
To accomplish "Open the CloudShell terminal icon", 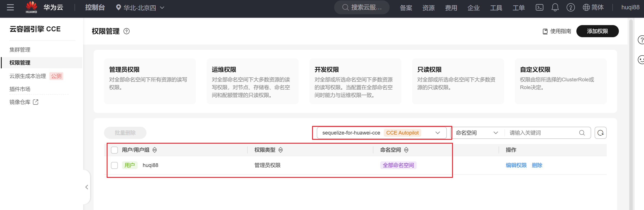I will pyautogui.click(x=539, y=8).
